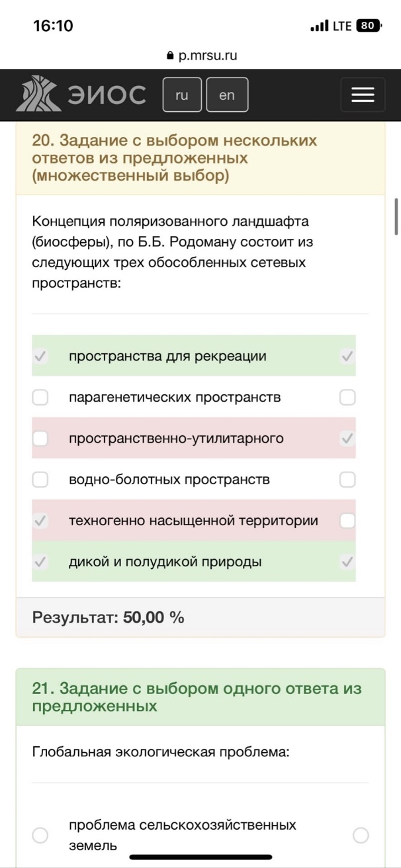Click the ЭИОС logo icon
Image resolution: width=401 pixels, height=868 pixels.
(x=40, y=95)
